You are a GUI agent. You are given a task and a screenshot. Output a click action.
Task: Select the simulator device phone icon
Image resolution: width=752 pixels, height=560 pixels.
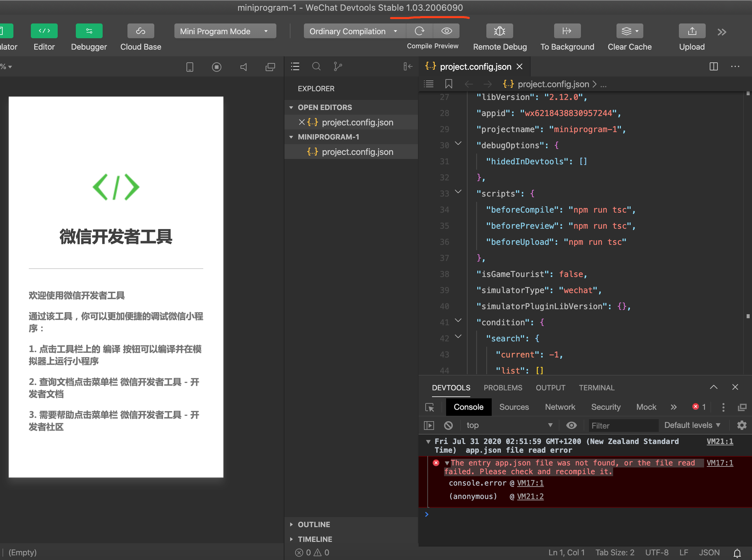click(190, 67)
